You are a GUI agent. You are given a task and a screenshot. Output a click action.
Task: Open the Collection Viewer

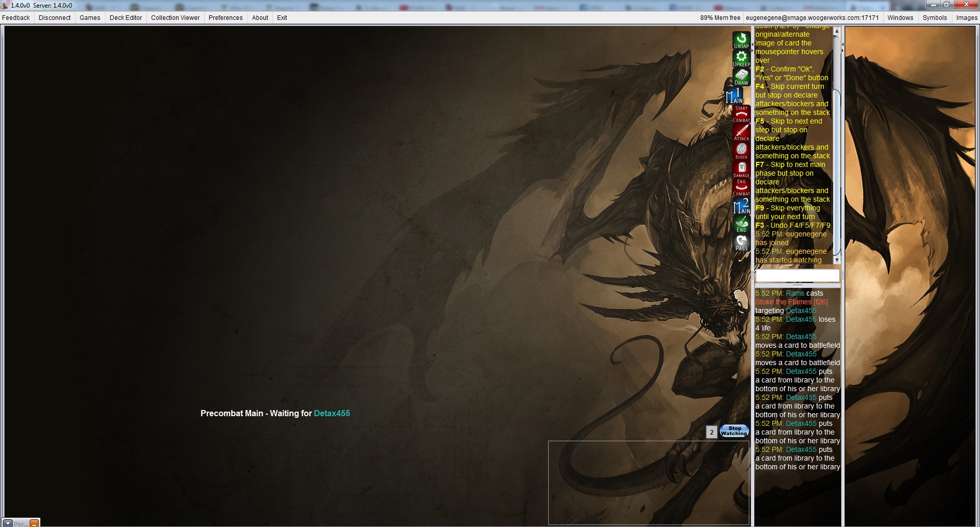click(x=175, y=18)
